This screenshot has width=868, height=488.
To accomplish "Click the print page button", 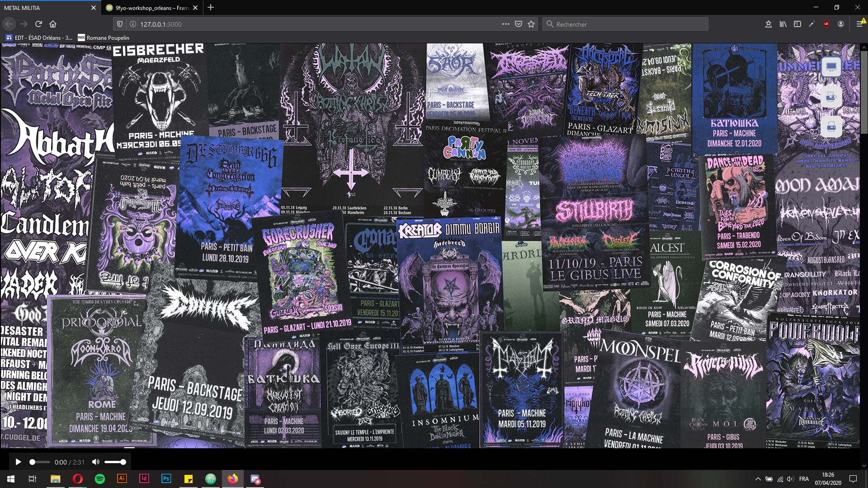I will point(831,127).
